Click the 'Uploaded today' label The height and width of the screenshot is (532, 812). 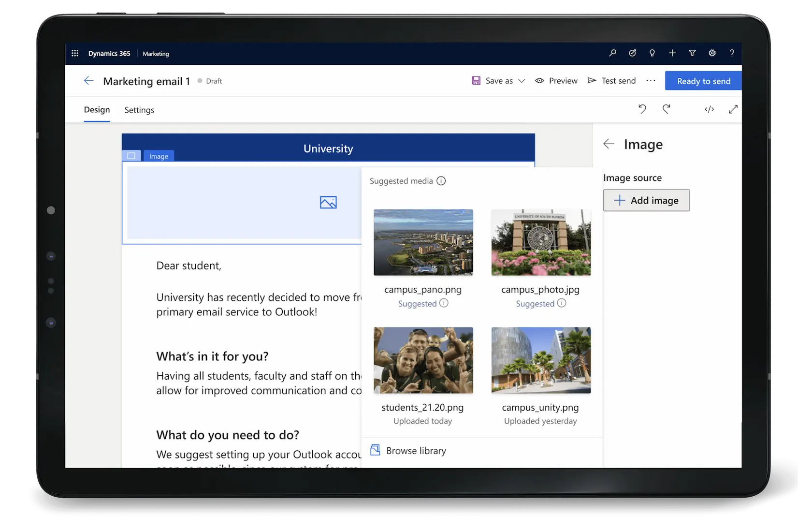pyautogui.click(x=423, y=421)
